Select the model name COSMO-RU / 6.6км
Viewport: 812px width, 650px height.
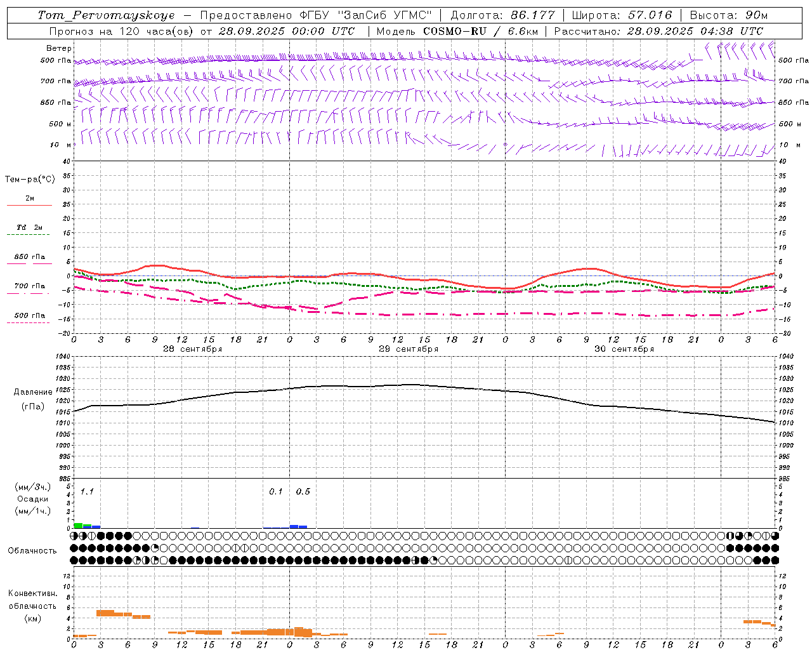click(x=480, y=31)
